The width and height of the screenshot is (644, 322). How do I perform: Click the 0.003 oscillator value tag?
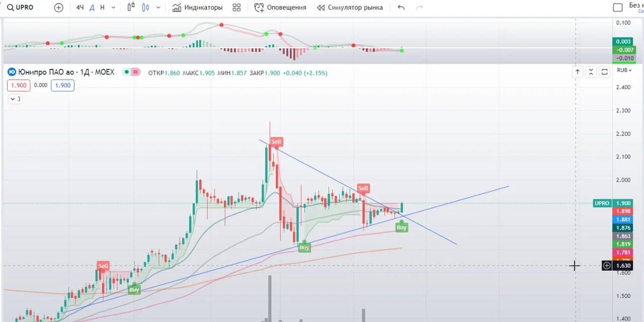coord(623,42)
